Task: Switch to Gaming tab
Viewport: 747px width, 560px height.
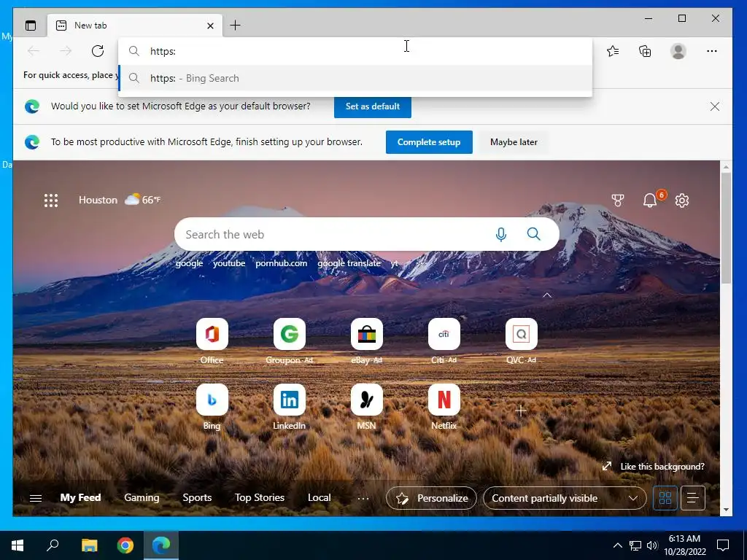Action: pos(142,497)
